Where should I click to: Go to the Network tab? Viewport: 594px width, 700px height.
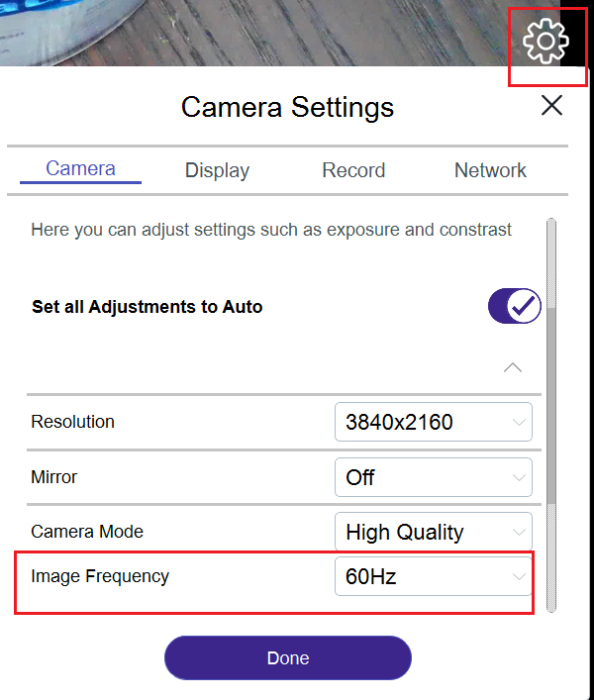(490, 170)
